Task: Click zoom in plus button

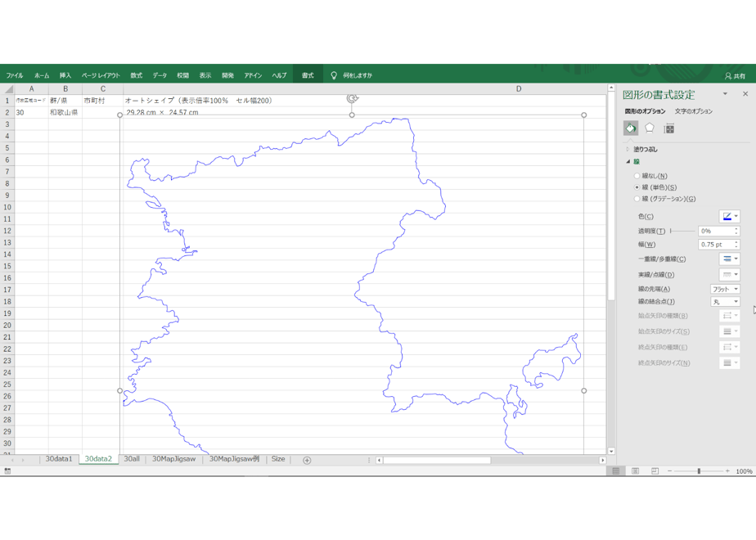Action: tap(727, 471)
